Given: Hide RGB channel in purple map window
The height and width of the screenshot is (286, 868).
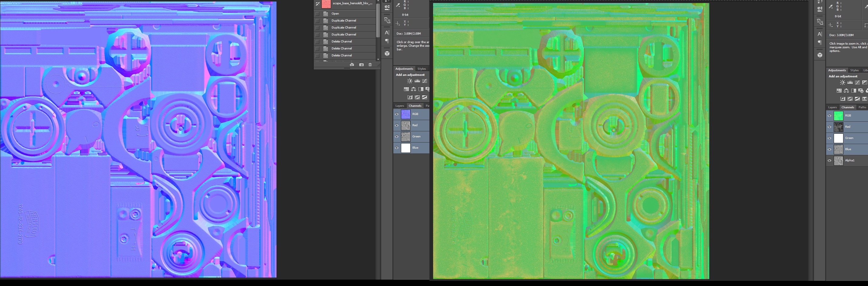Looking at the screenshot, I should (397, 114).
